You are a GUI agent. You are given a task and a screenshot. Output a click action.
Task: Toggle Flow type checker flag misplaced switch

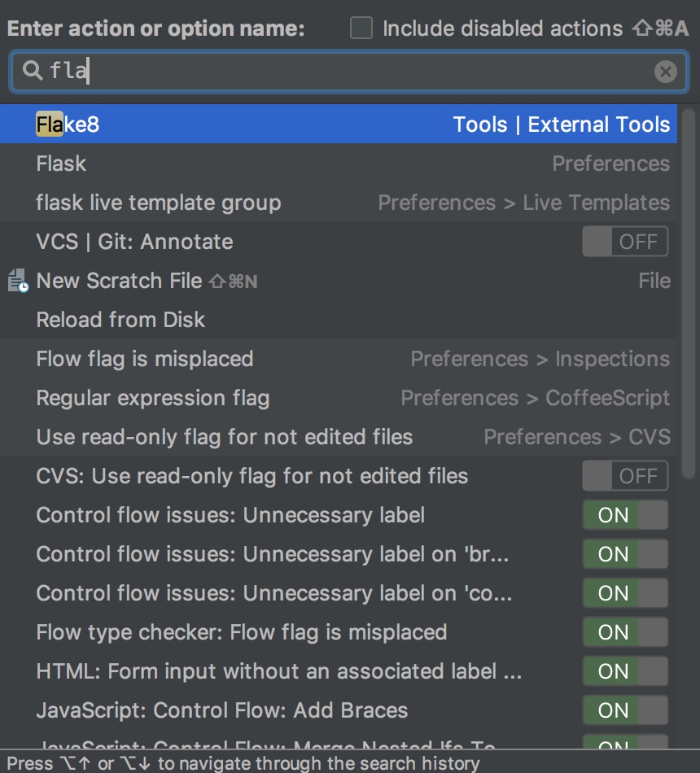(624, 632)
